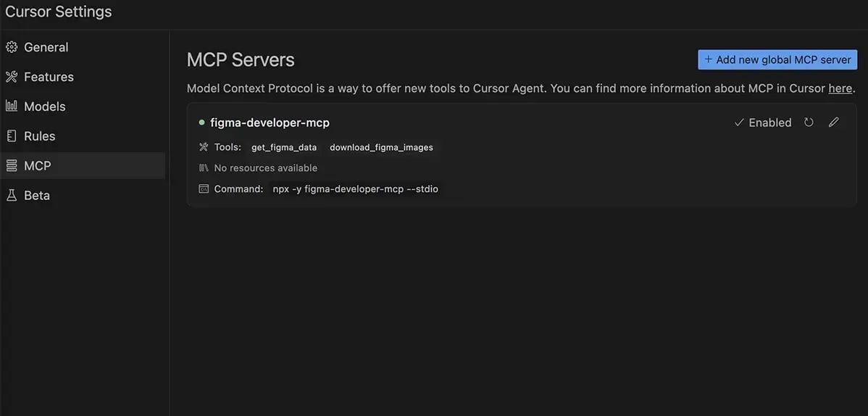Click the Models bar chart icon
The width and height of the screenshot is (868, 416).
point(12,106)
